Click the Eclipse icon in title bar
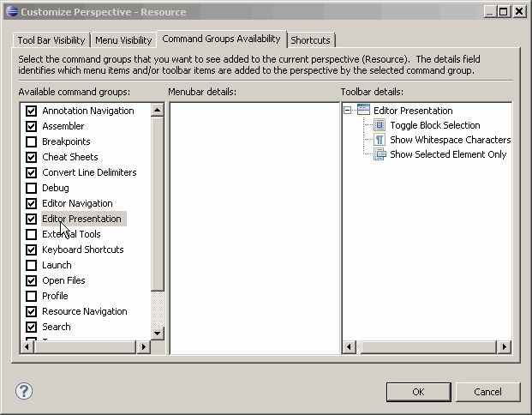The image size is (532, 415). tap(10, 11)
